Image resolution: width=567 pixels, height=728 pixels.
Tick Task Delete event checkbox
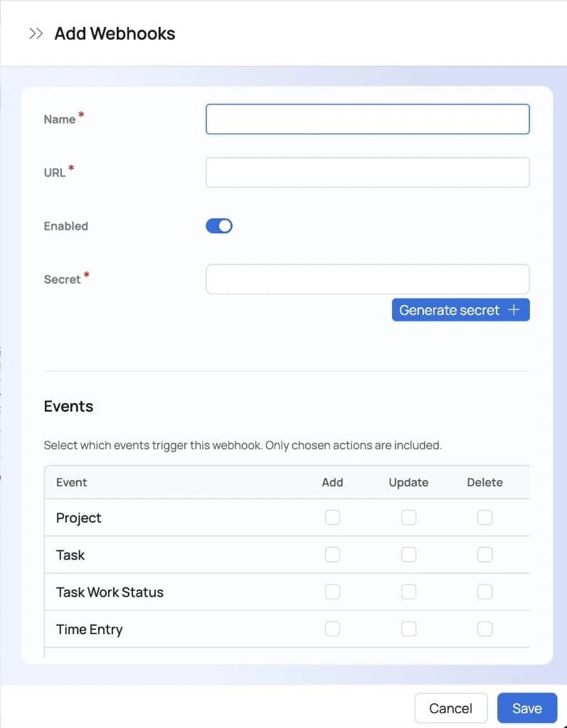click(484, 555)
